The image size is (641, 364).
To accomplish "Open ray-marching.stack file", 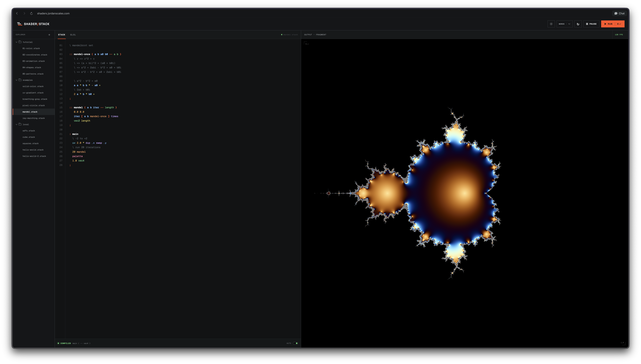I will click(x=33, y=118).
